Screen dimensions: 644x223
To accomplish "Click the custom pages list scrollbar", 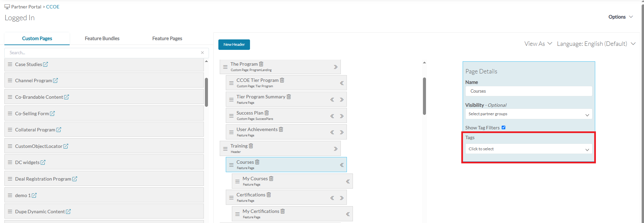I will tap(206, 92).
